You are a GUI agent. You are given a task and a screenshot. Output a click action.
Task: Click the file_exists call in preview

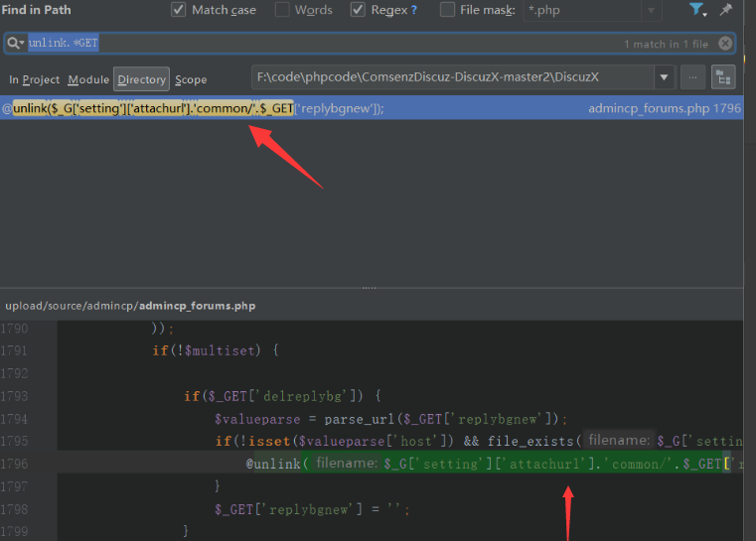pos(530,442)
